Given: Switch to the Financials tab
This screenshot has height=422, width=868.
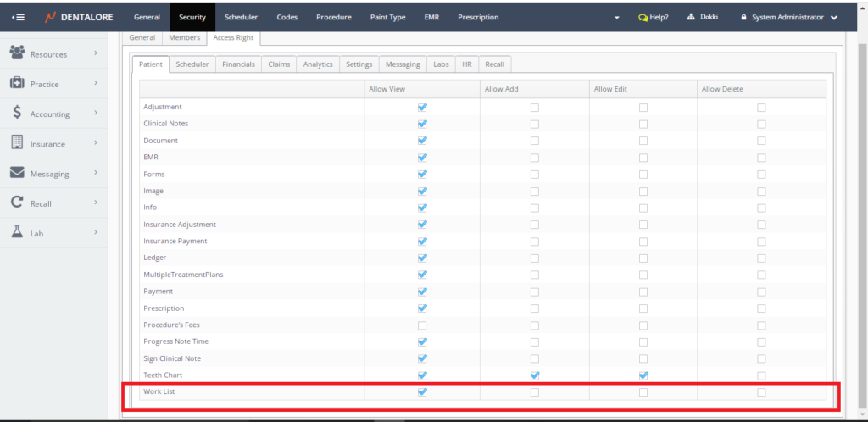Looking at the screenshot, I should coord(238,64).
